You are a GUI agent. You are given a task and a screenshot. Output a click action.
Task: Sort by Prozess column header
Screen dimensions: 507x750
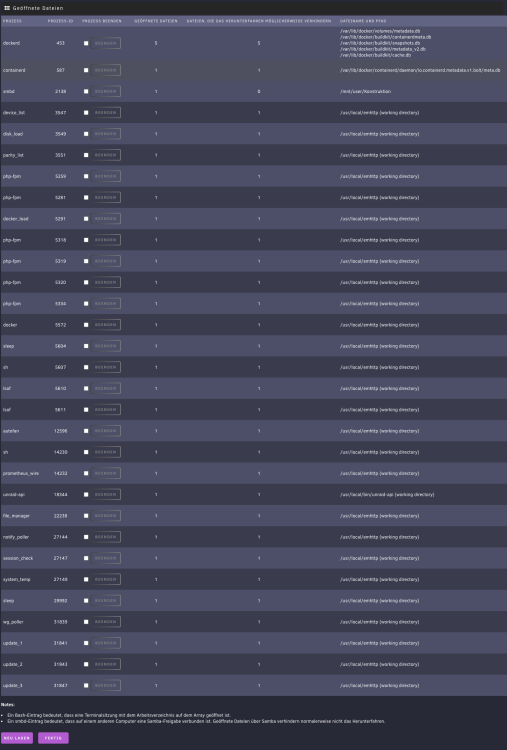pyautogui.click(x=12, y=21)
